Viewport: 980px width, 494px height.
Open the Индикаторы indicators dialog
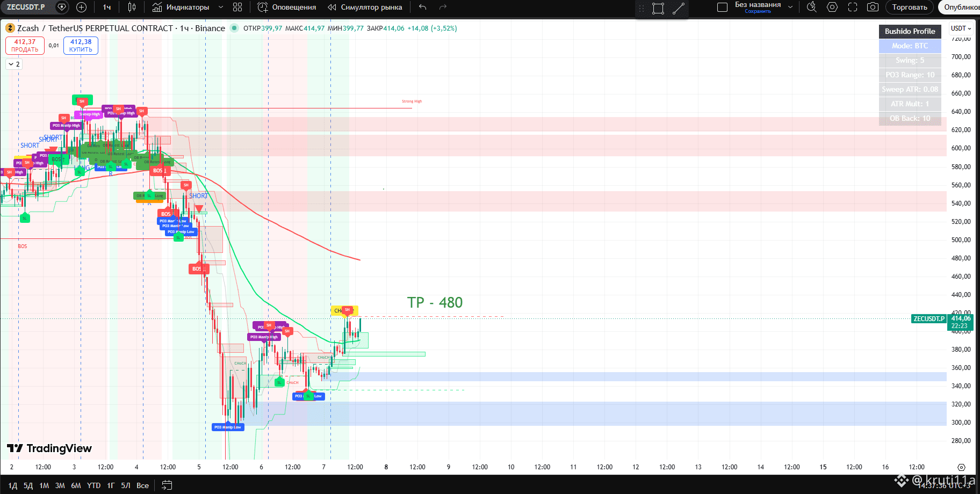click(181, 7)
